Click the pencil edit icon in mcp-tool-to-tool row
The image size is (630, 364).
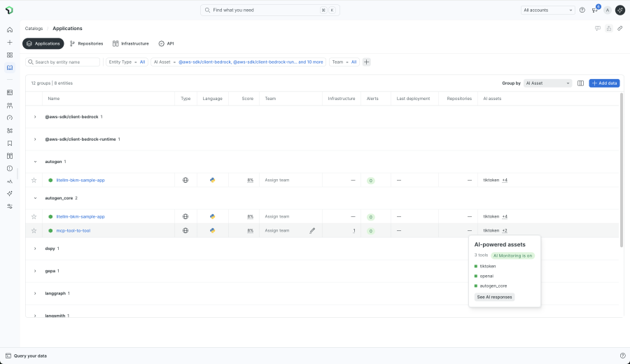pyautogui.click(x=312, y=230)
